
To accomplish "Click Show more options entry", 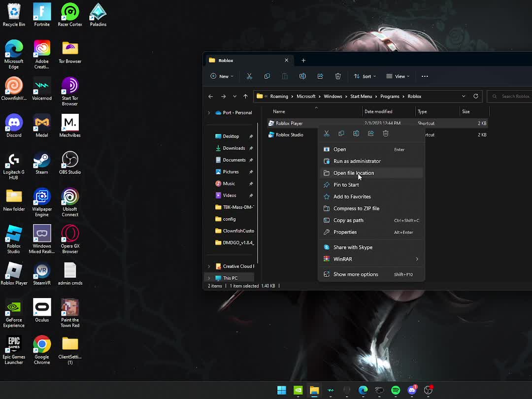I will click(x=356, y=274).
